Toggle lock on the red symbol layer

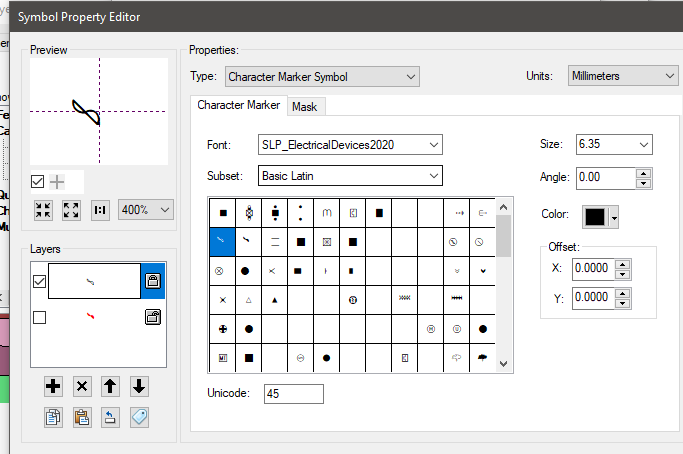point(153,317)
